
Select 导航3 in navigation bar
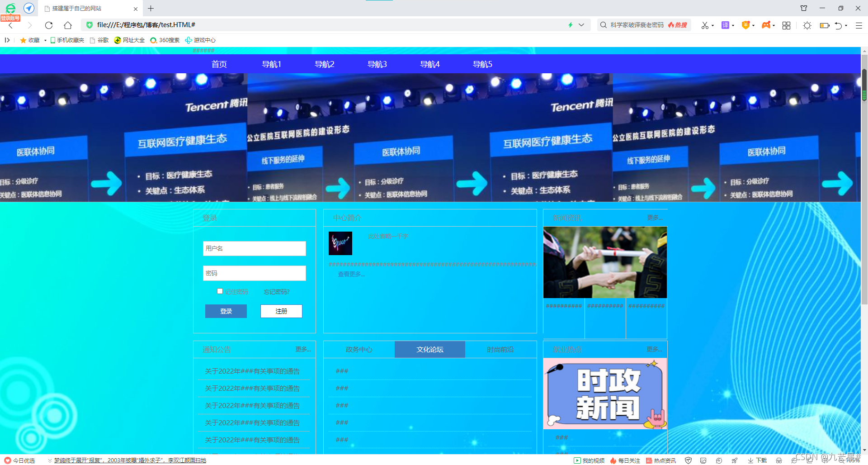tap(377, 64)
